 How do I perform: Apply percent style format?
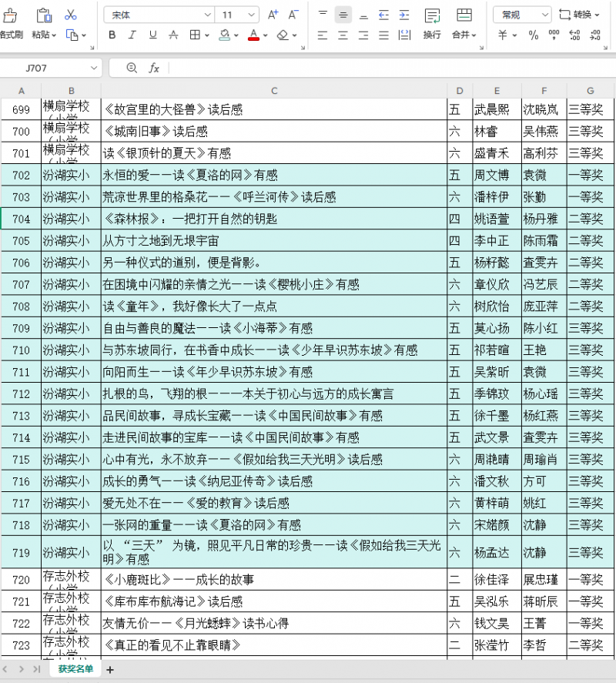(534, 35)
